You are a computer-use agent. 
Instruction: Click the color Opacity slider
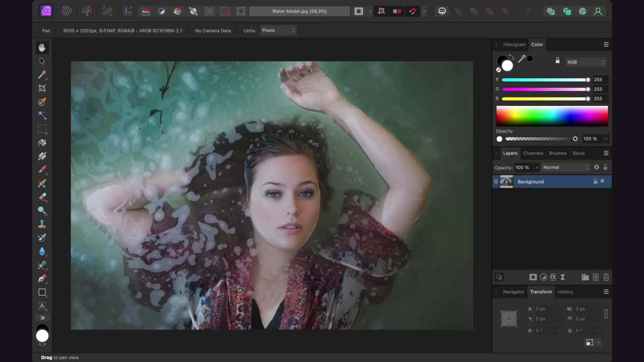pos(541,139)
